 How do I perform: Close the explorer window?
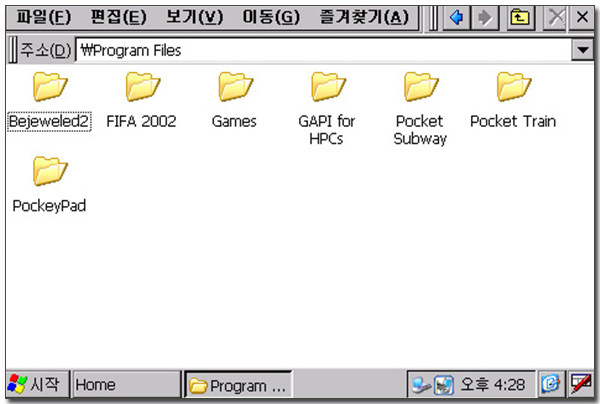coord(582,17)
